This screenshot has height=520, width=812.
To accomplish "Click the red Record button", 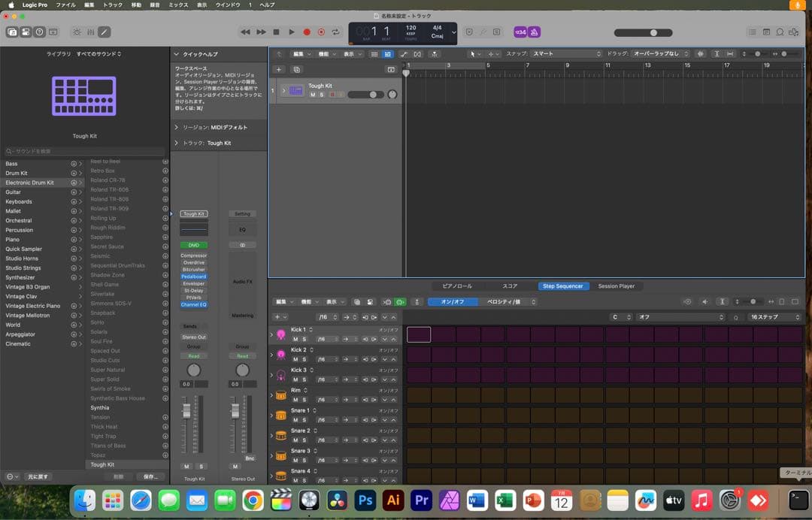I will [x=307, y=32].
